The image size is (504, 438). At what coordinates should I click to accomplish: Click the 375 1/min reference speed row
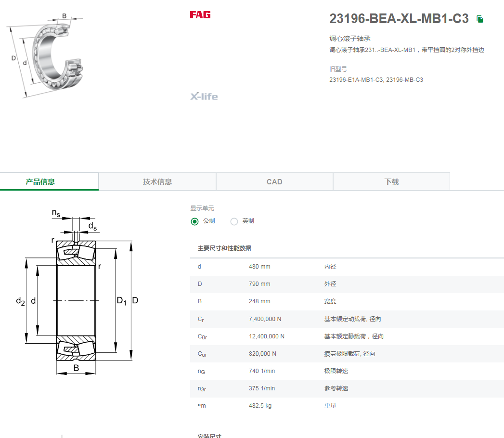tap(347, 388)
